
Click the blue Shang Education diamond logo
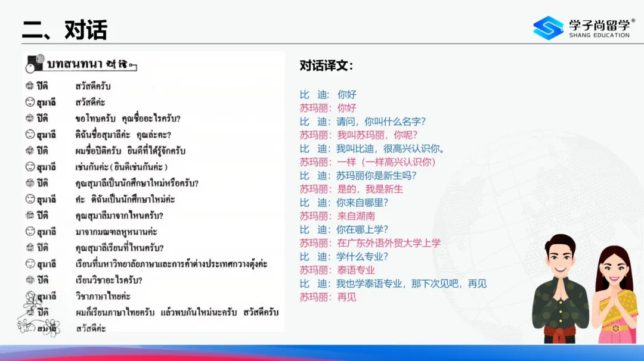tap(548, 27)
